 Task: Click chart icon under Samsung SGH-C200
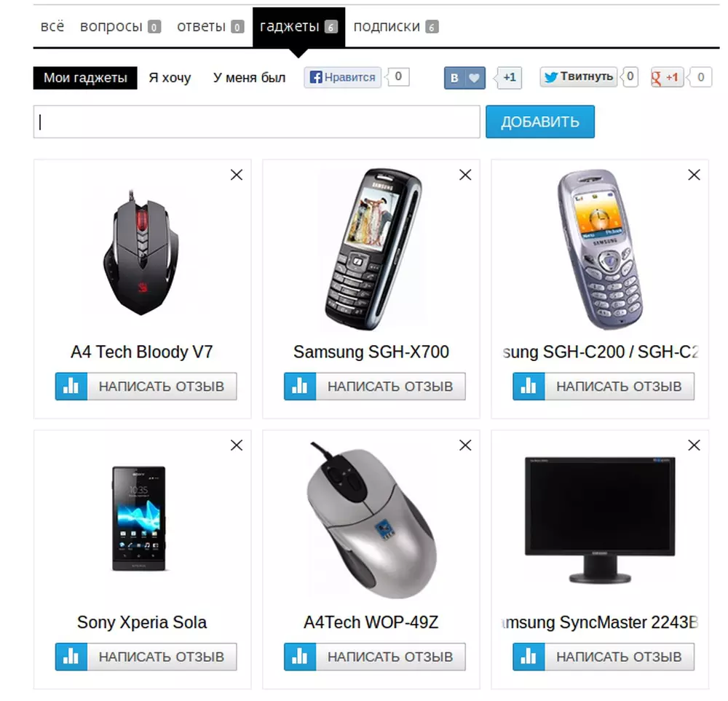(x=529, y=387)
